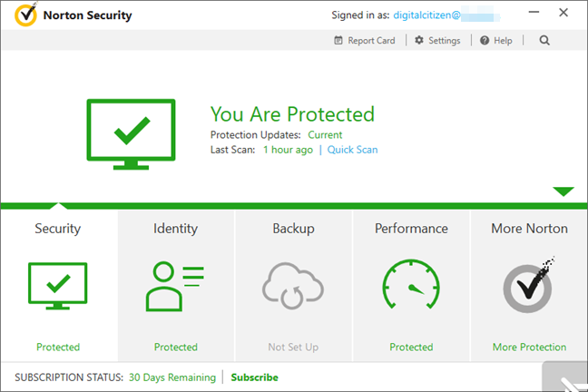
Task: Switch to the Identity tab label
Action: coord(175,229)
